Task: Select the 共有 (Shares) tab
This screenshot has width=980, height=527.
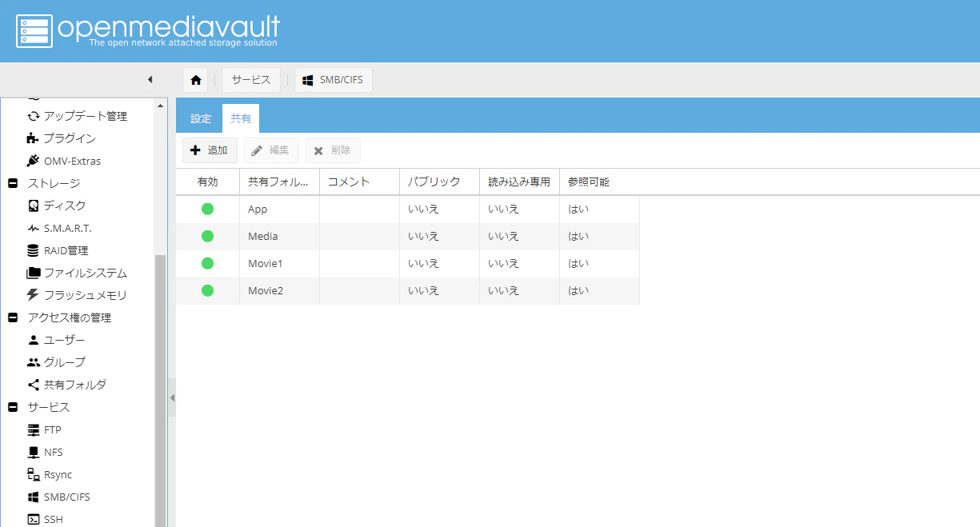Action: (241, 118)
